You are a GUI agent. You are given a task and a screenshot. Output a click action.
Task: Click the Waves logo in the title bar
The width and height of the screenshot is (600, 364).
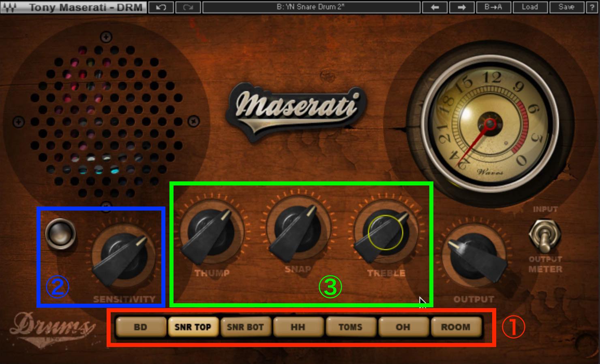(x=9, y=7)
